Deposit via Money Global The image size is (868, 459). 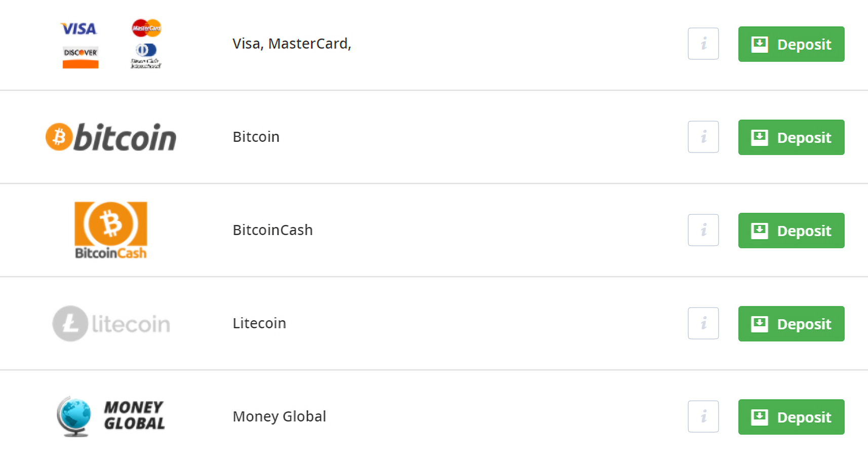(791, 417)
